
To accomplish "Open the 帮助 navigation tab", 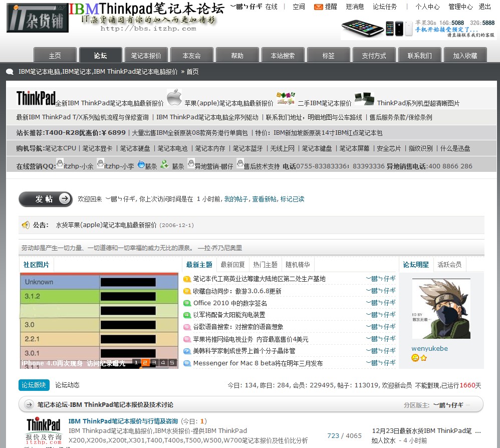I will point(237,55).
